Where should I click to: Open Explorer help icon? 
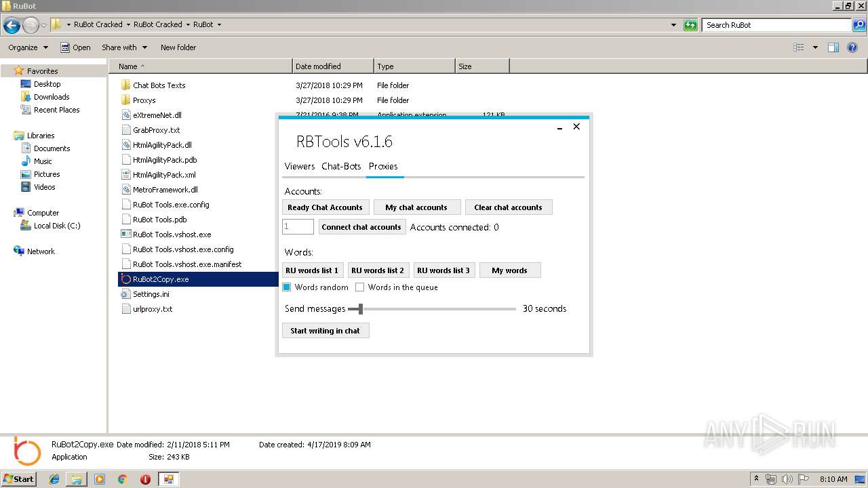853,47
